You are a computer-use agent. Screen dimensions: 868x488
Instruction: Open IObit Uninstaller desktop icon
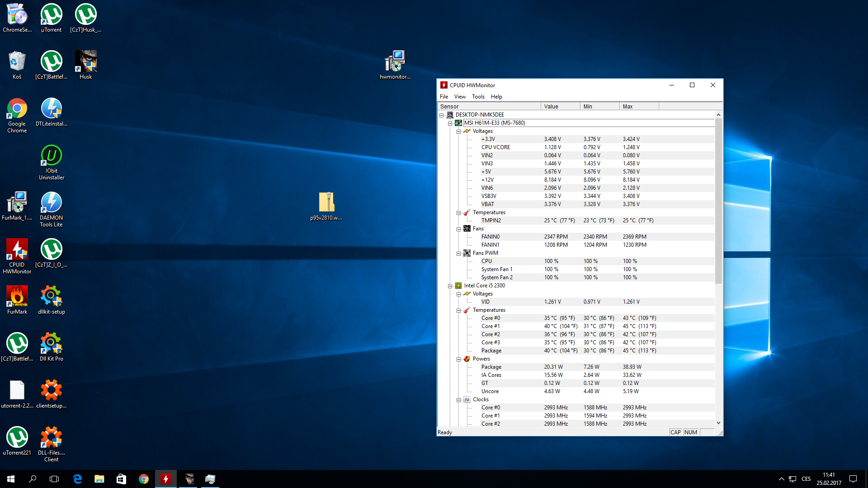(51, 155)
